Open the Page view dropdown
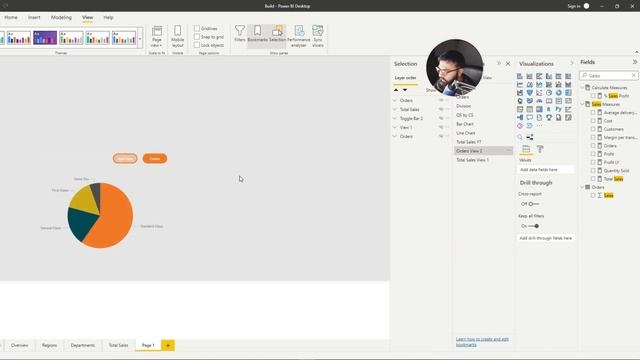The image size is (640, 360). click(x=157, y=36)
